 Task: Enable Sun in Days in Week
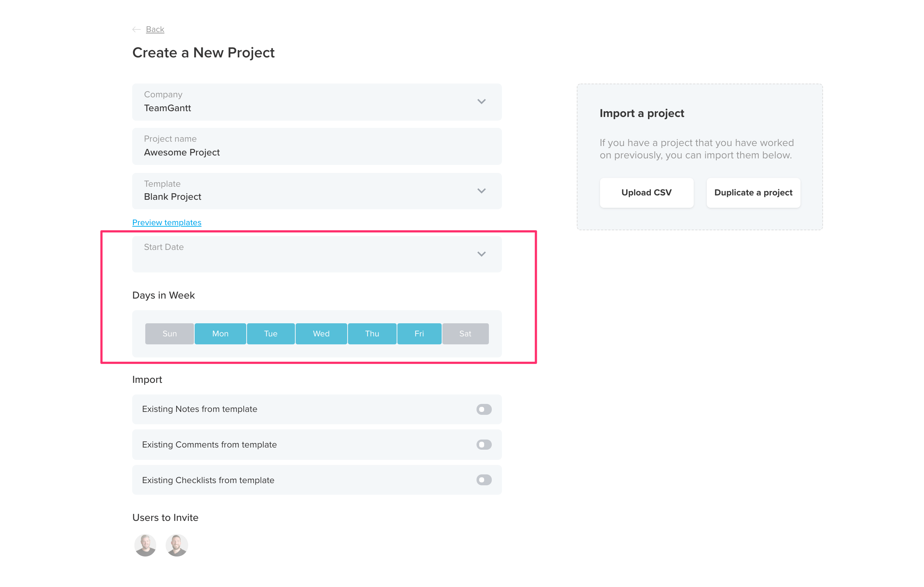(x=170, y=333)
